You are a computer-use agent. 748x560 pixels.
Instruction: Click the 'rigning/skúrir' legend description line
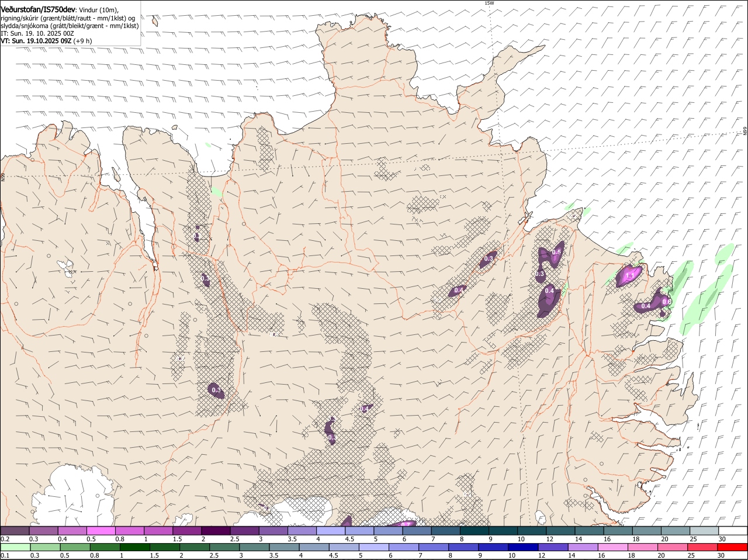[x=68, y=18]
